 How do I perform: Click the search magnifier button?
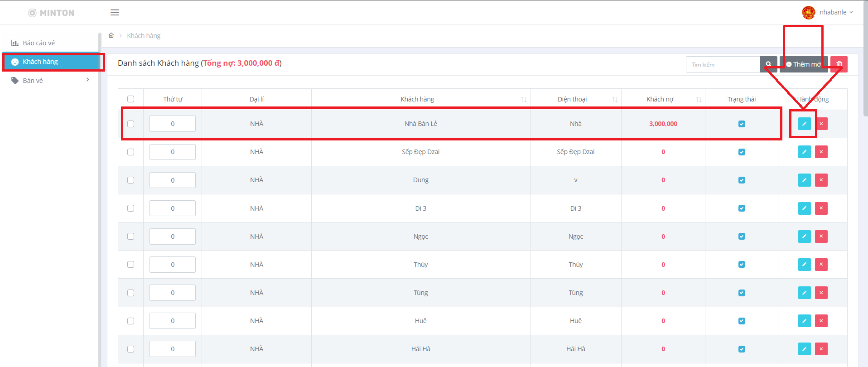click(768, 64)
